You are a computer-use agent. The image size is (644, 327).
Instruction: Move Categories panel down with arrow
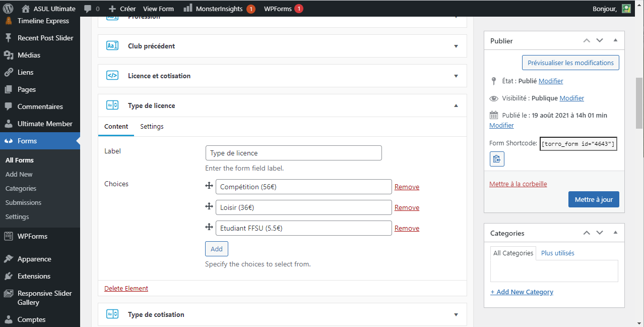pyautogui.click(x=600, y=233)
